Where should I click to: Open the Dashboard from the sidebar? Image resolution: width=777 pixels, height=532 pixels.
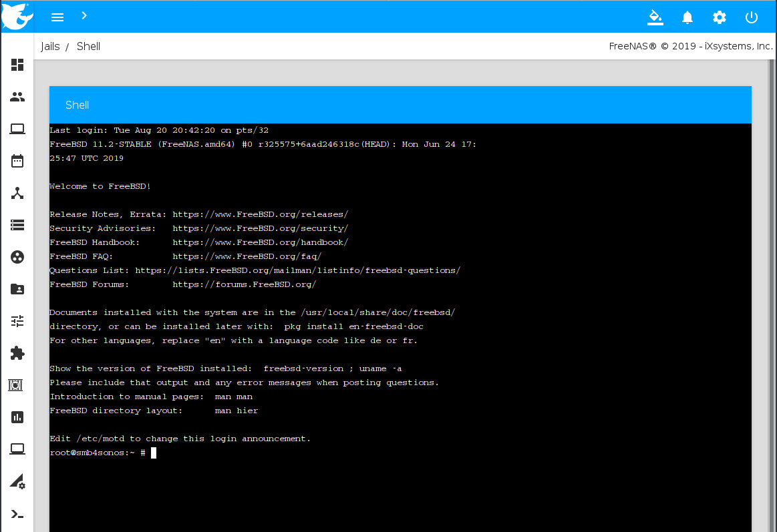17,65
